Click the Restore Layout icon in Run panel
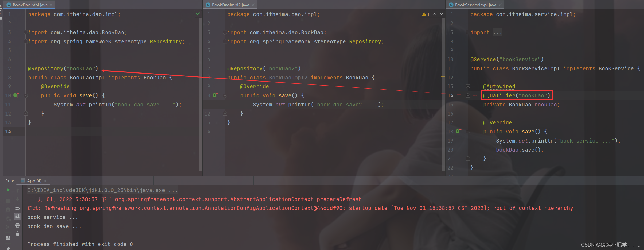The image size is (644, 250). coord(8,238)
